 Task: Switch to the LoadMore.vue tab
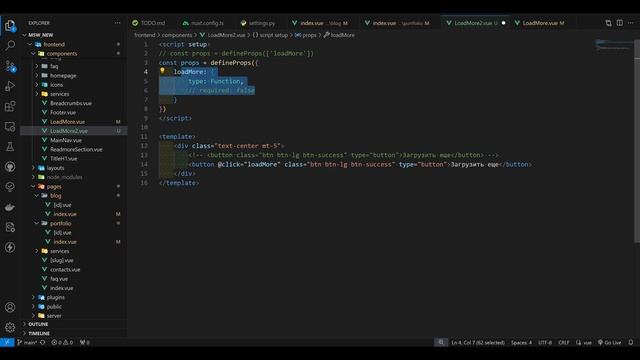click(540, 23)
